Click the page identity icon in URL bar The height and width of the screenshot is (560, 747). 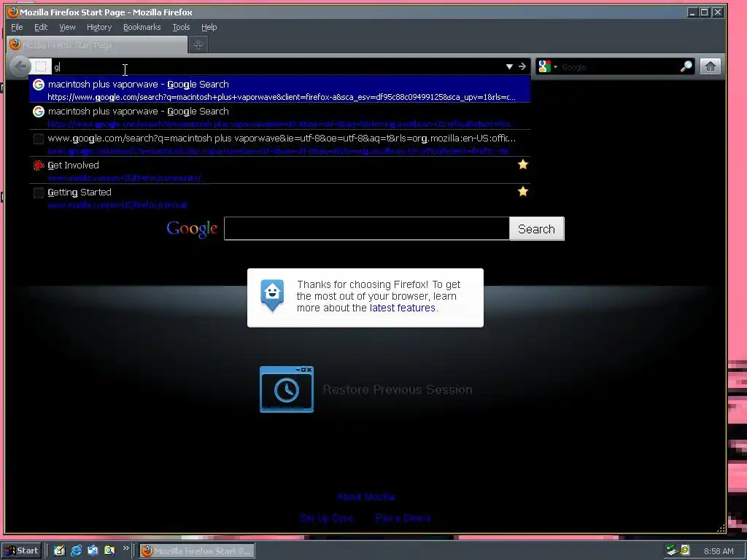[x=42, y=66]
